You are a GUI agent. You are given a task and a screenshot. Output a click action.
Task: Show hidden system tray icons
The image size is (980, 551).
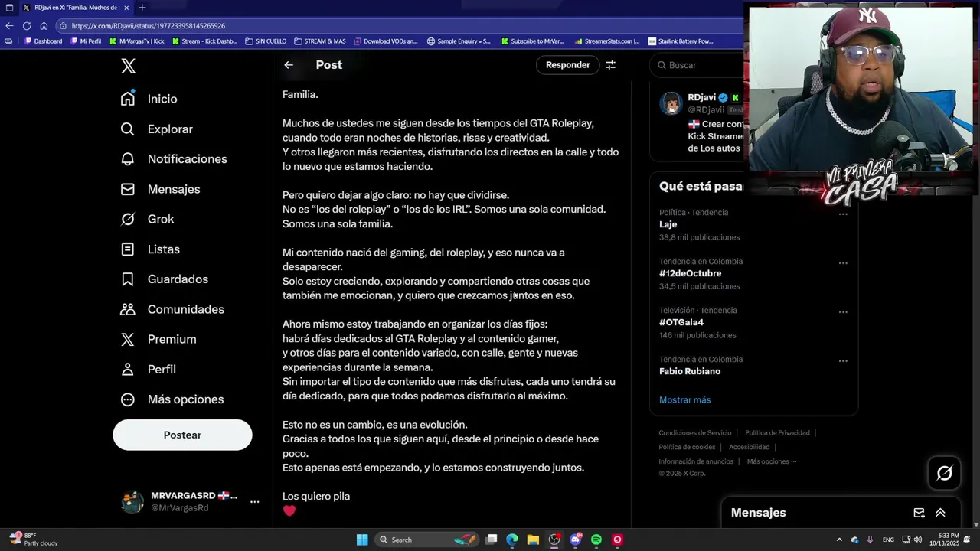[x=839, y=540]
